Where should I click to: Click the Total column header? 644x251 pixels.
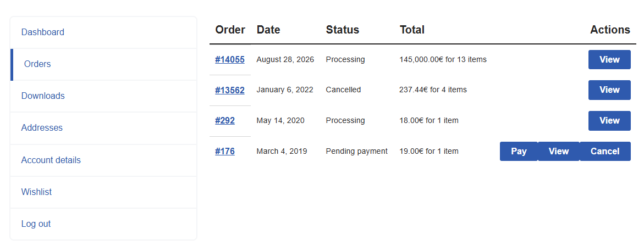pyautogui.click(x=412, y=30)
